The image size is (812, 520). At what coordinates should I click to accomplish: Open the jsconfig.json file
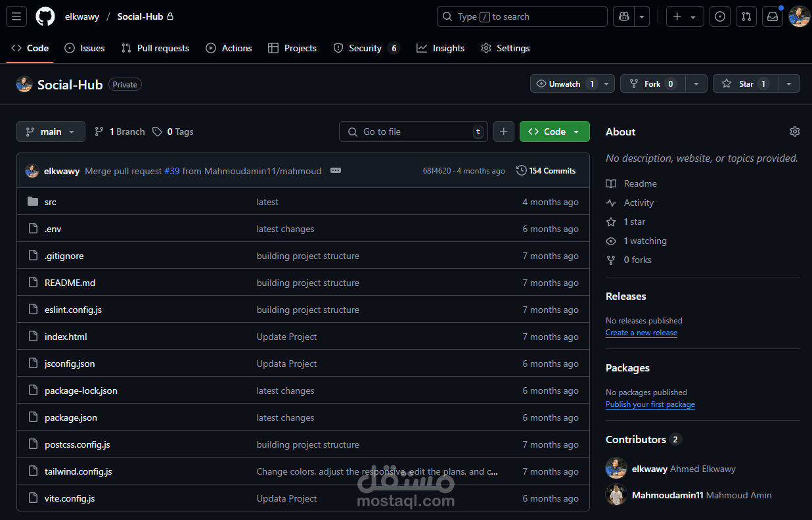point(70,364)
